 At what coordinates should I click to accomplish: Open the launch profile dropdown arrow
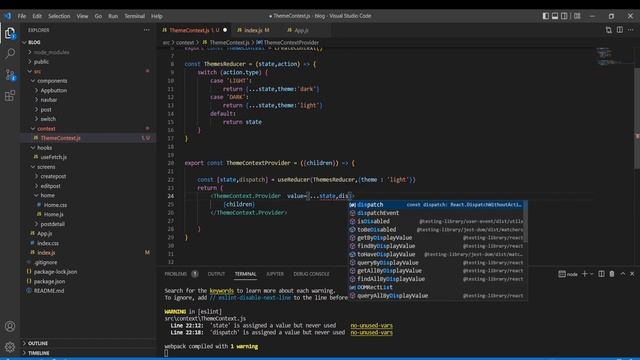(591, 274)
